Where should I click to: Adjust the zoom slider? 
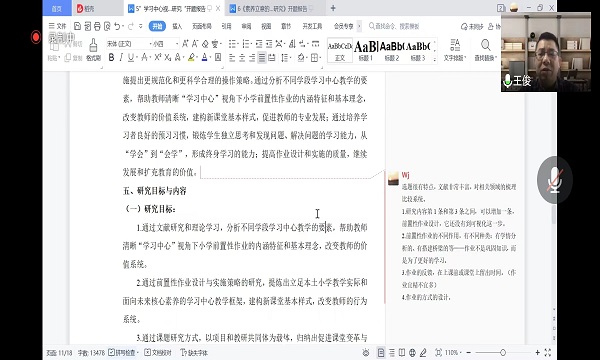(503, 352)
